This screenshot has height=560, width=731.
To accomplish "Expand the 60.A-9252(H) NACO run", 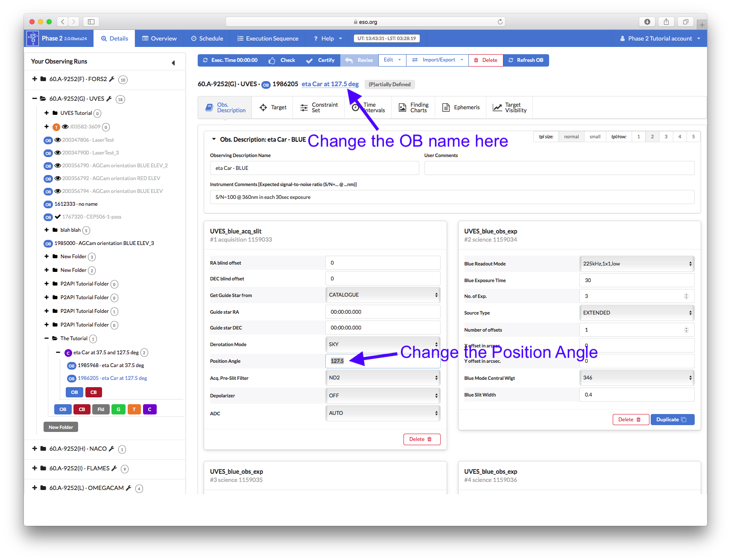I will pyautogui.click(x=35, y=449).
